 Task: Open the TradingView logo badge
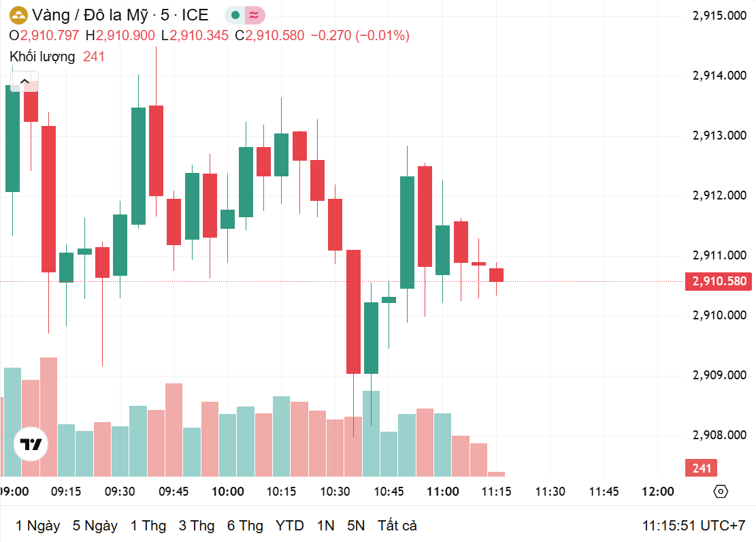point(31,444)
